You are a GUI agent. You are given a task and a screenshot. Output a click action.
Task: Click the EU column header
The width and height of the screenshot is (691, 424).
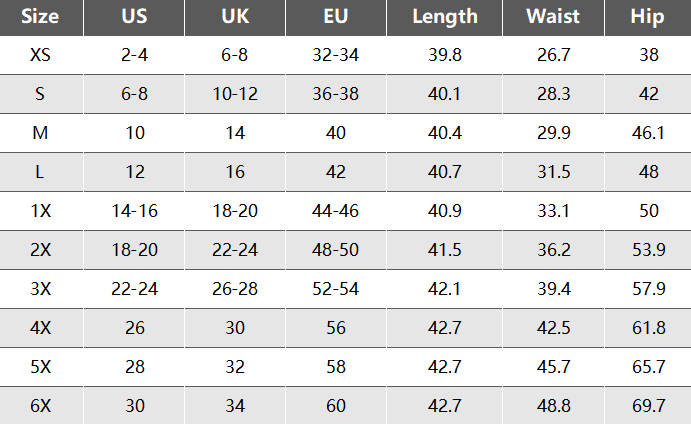pyautogui.click(x=336, y=17)
